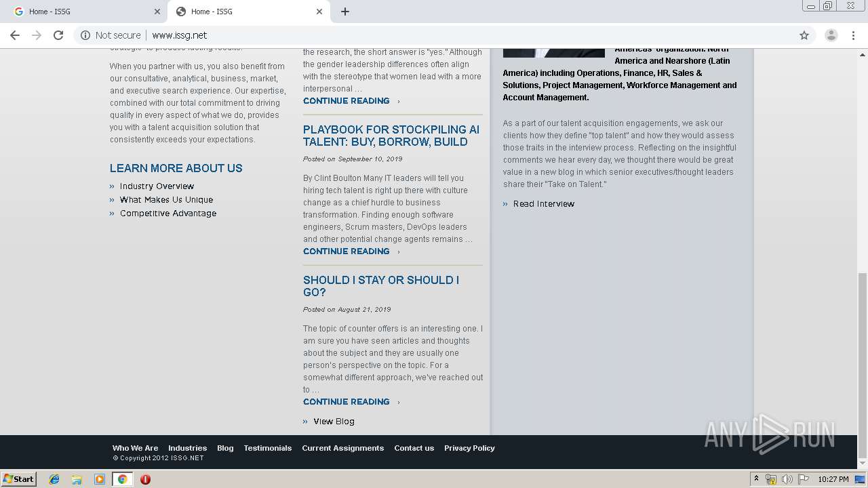
Task: Go back using the browser back arrow
Action: 15,35
